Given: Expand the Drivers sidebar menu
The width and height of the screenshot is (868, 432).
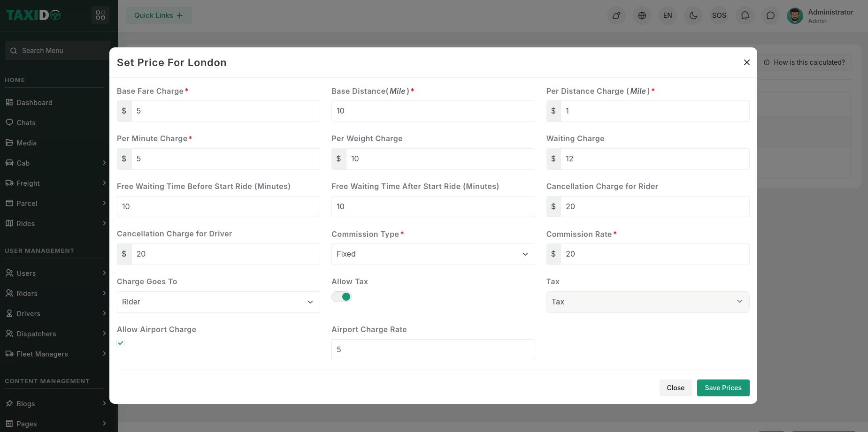Looking at the screenshot, I should pos(29,314).
